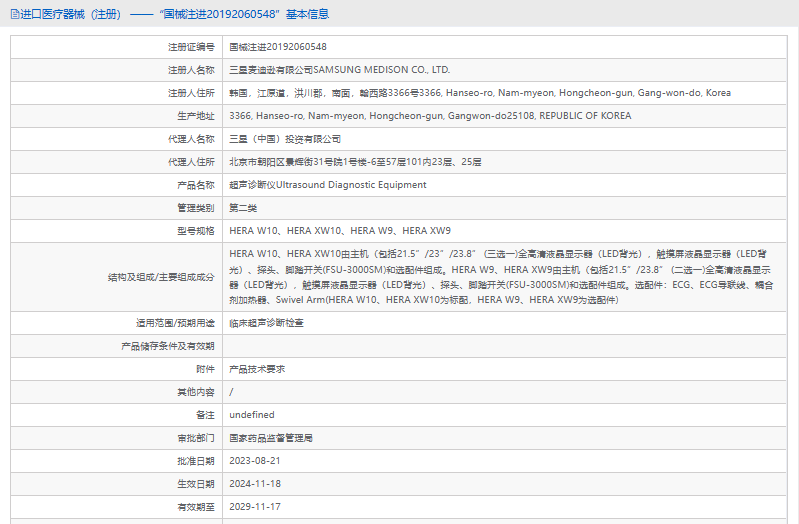The height and width of the screenshot is (524, 799).
Task: Select the 批准日期 label
Action: [x=196, y=461]
